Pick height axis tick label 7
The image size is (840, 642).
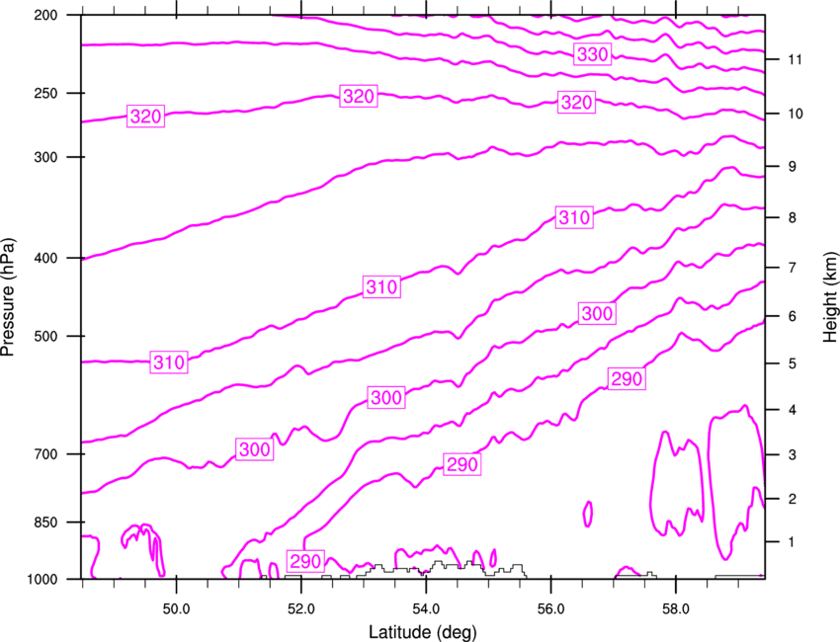point(792,268)
